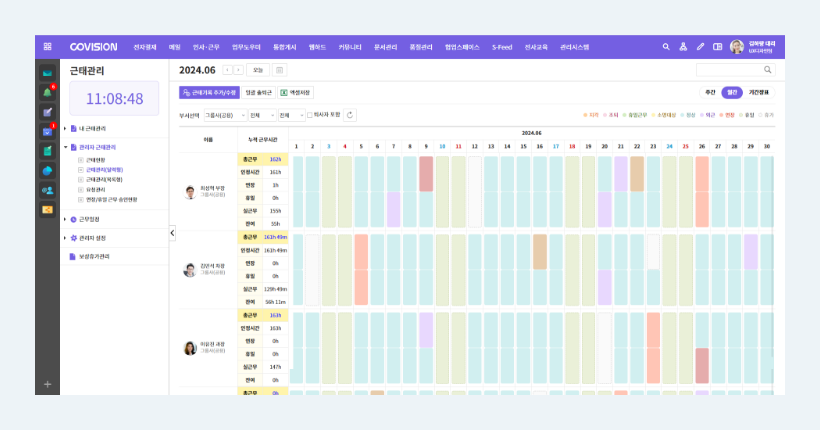Switch to the 월간 (monthly) view
The height and width of the screenshot is (430, 820).
coord(732,93)
